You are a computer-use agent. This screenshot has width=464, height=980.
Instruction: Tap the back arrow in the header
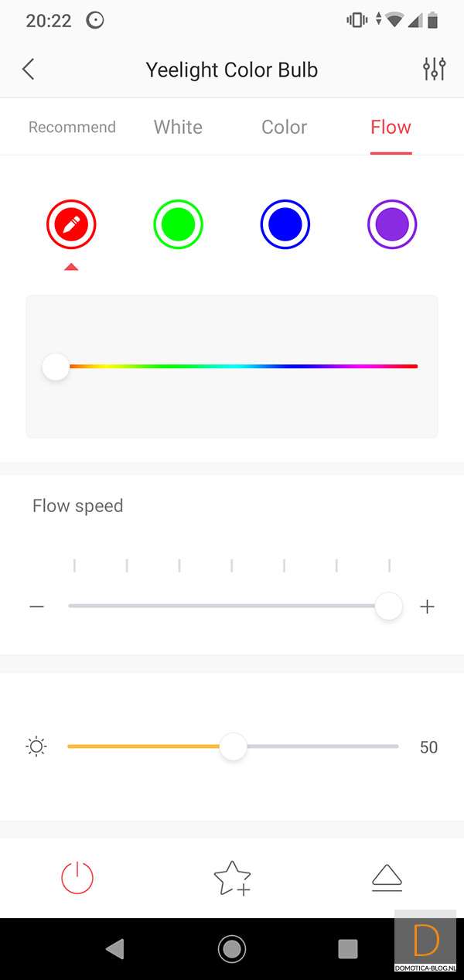click(29, 70)
